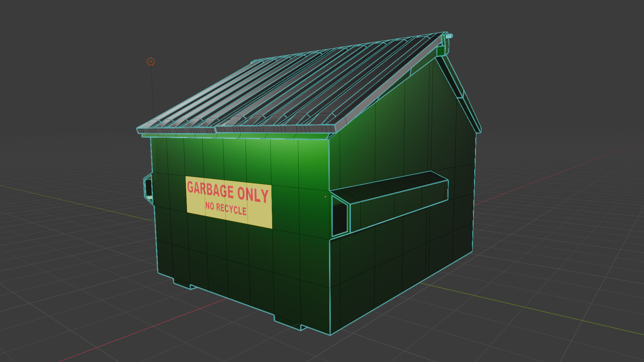Select the left-side fork pocket
644x362 pixels.
(148, 188)
